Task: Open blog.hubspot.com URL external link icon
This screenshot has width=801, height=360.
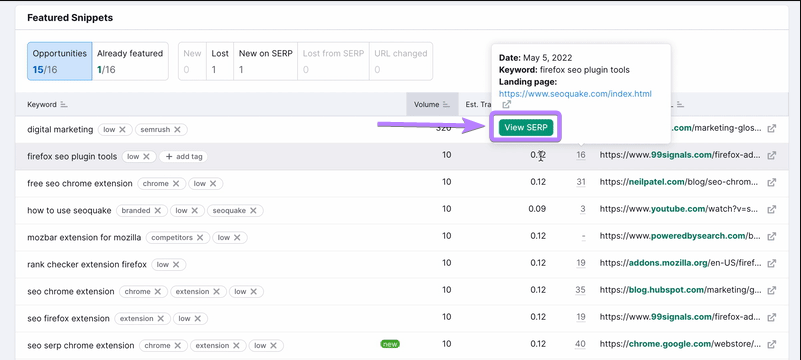Action: tap(772, 291)
